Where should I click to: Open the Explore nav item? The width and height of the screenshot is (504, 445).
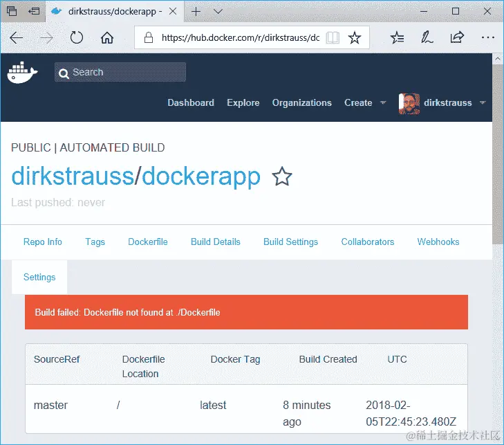243,102
